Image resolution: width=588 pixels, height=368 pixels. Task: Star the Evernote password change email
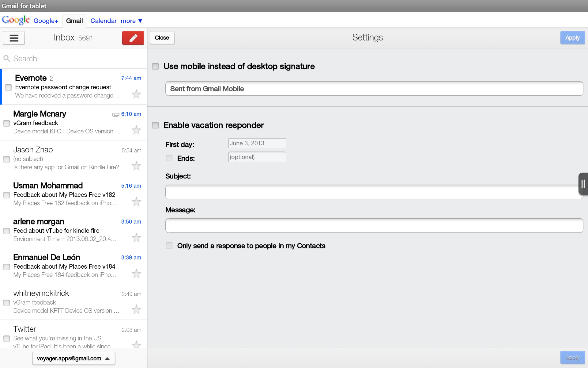(136, 94)
